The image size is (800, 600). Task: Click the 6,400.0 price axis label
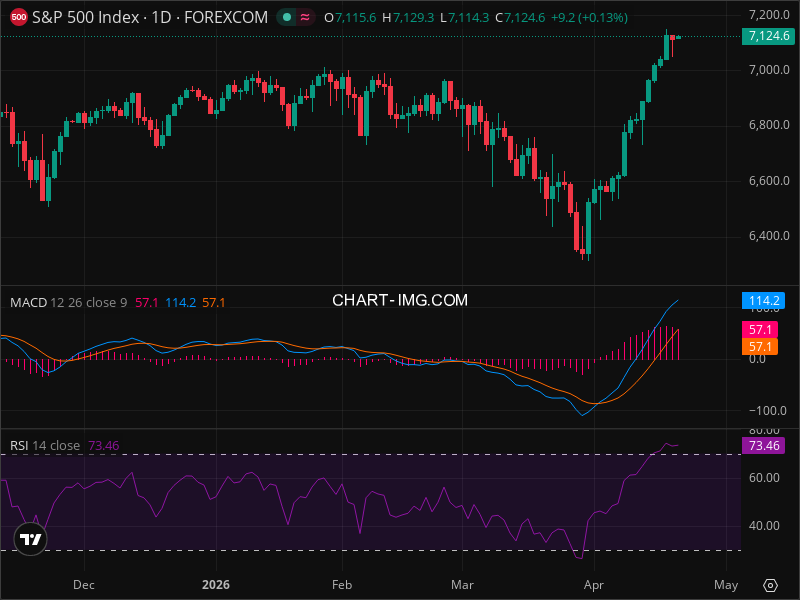click(769, 236)
